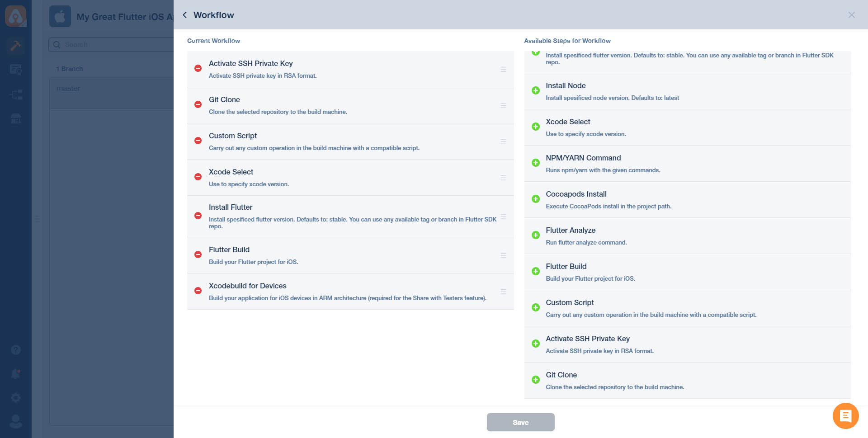
Task: Add Activate SSH Private Key from available steps
Action: (x=536, y=344)
